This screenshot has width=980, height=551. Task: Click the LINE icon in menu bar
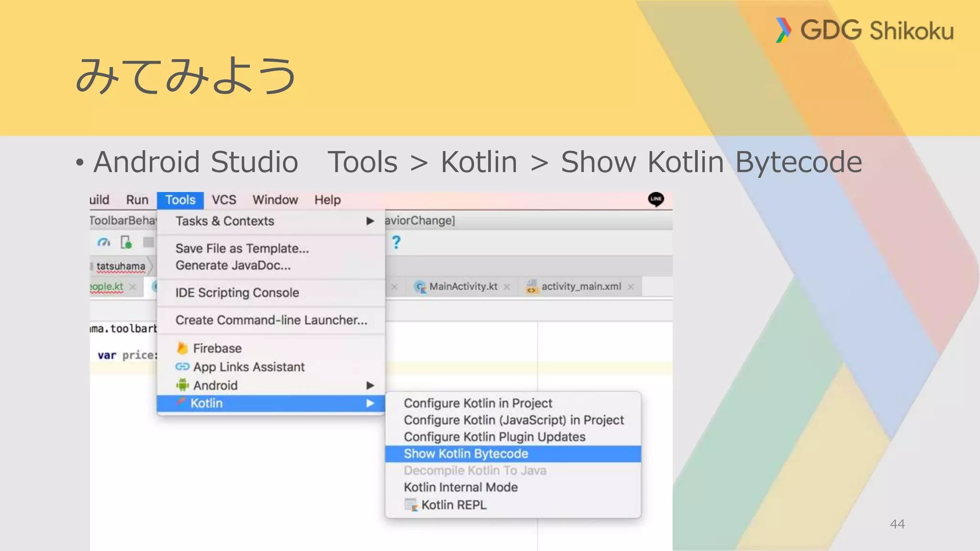[x=656, y=199]
